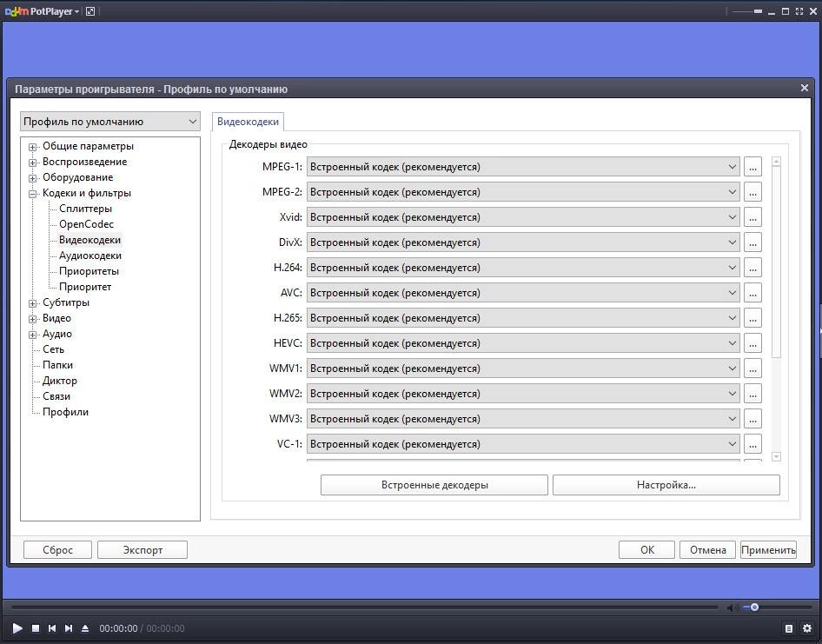Click the '...' button for MPEG-1
The height and width of the screenshot is (644, 822).
752,167
